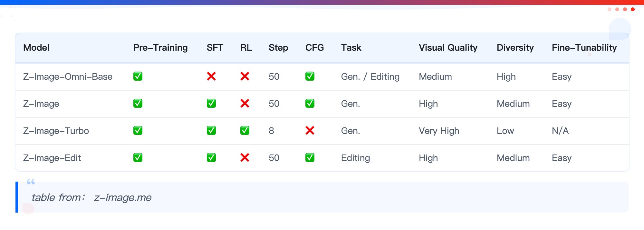Image resolution: width=644 pixels, height=230 pixels.
Task: Click Fine-Tunability 'Easy' for Z-Image-Edit
Action: click(x=562, y=158)
